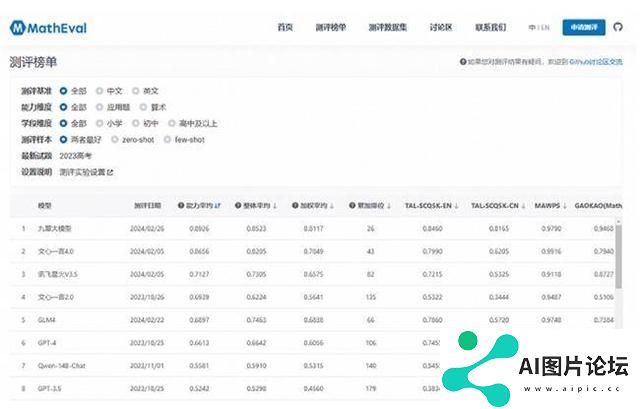640x409 pixels.
Task: Click the sort arrow on the 累加排位 column
Action: pyautogui.click(x=389, y=205)
